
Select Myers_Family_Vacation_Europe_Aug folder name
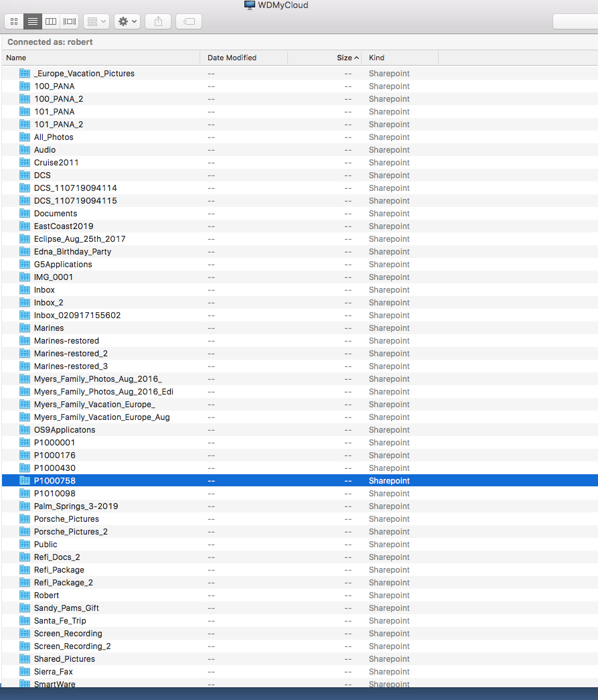(x=102, y=417)
